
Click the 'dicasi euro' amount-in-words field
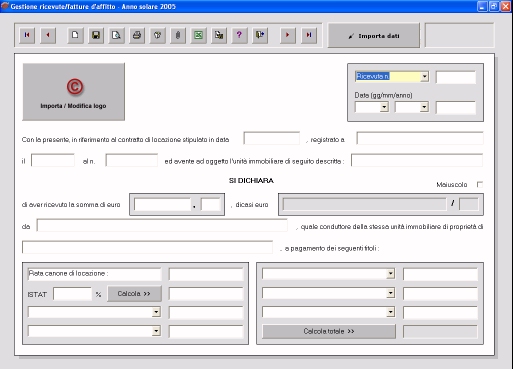365,204
